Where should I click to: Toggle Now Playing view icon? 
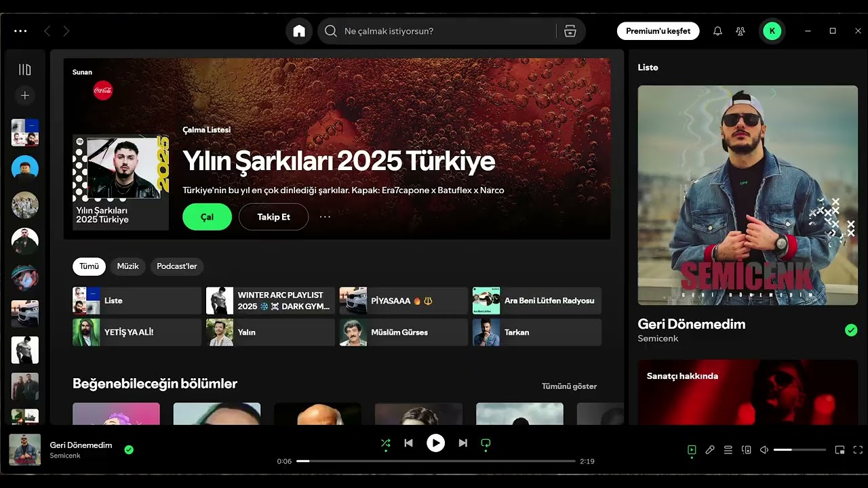point(692,449)
